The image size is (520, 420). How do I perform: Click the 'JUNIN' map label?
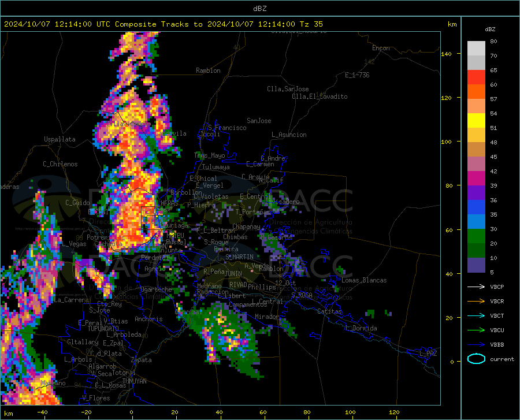(x=233, y=274)
